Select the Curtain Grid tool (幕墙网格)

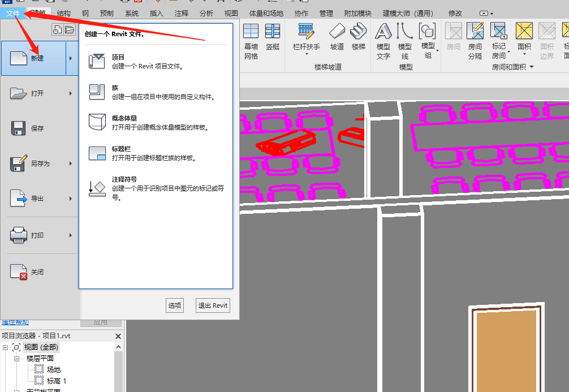pyautogui.click(x=251, y=41)
